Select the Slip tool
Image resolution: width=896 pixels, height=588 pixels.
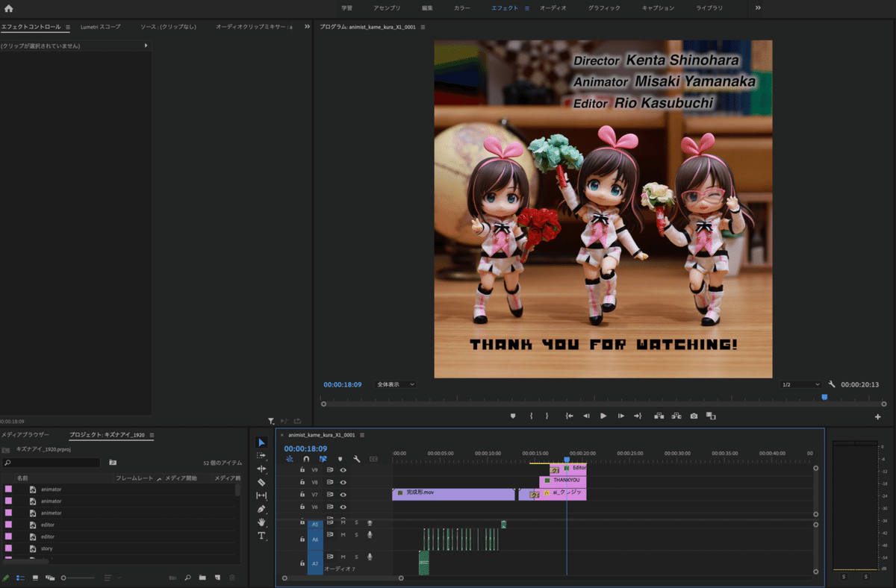click(x=261, y=495)
